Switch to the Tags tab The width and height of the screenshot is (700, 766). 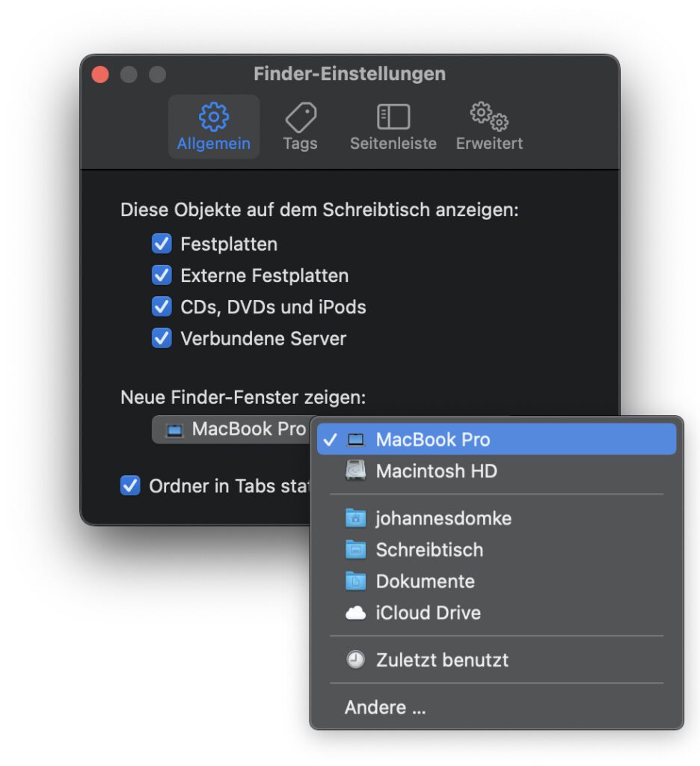(300, 127)
